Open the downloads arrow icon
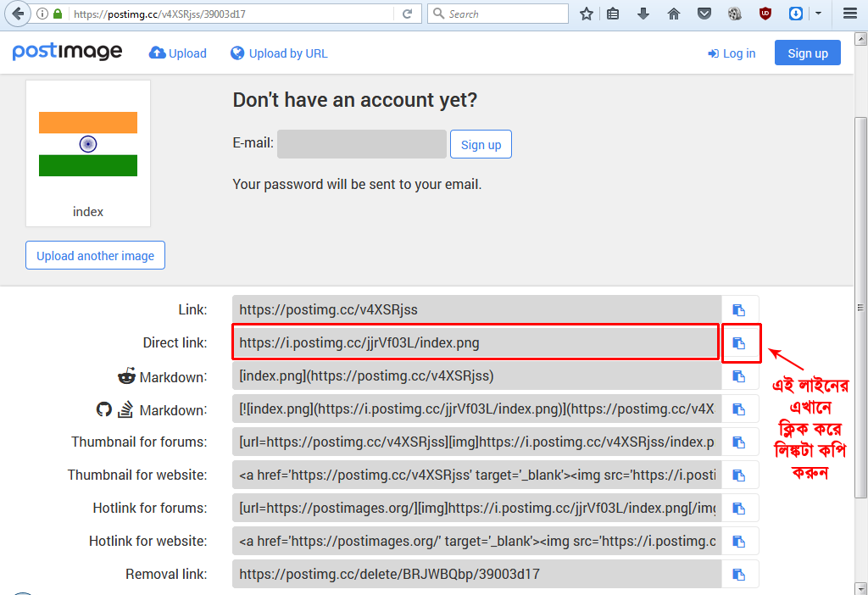This screenshot has height=595, width=868. click(643, 14)
